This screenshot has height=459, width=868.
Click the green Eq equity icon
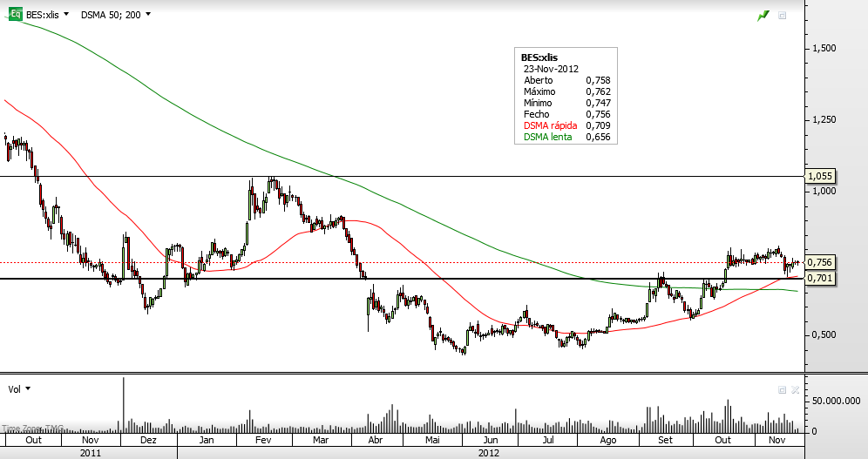(16, 15)
